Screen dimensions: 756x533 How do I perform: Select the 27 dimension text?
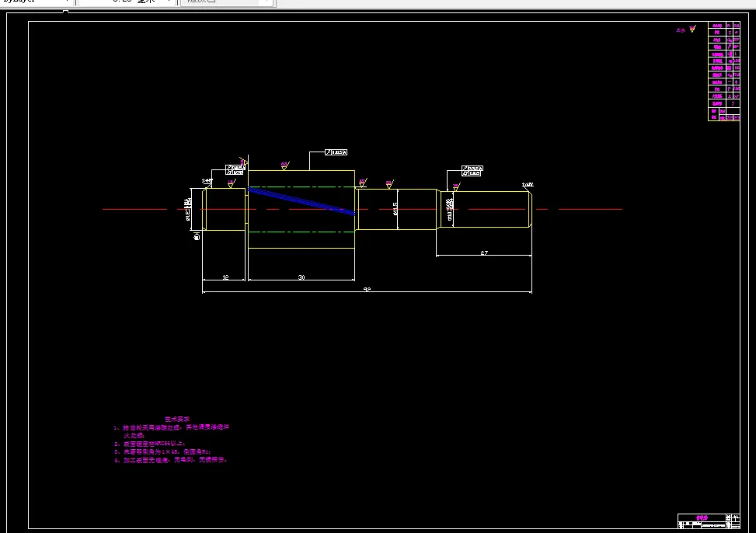point(484,253)
